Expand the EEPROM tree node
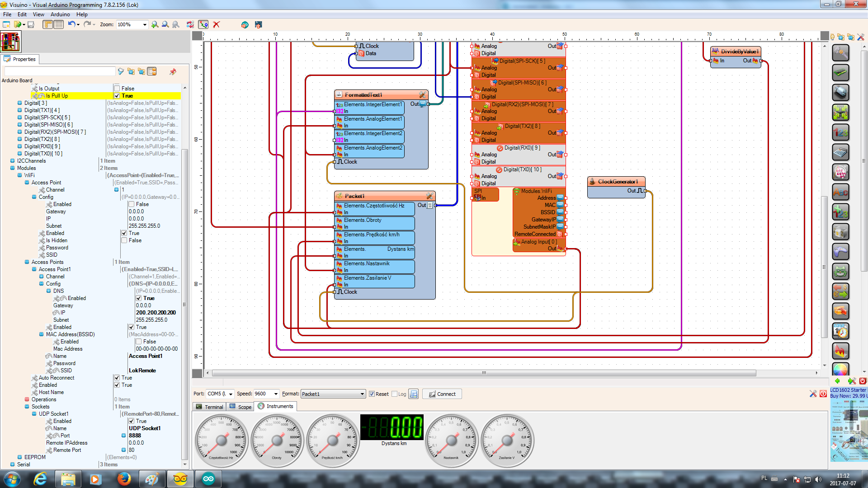This screenshot has height=488, width=868. click(x=19, y=457)
